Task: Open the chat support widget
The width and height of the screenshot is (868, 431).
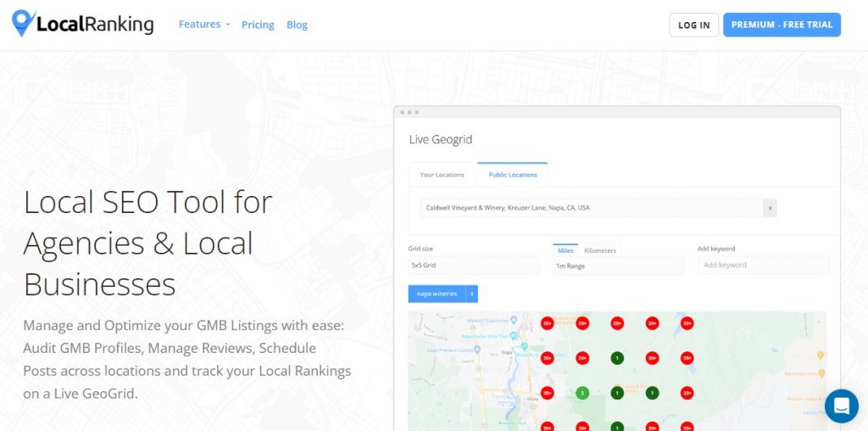Action: [x=841, y=406]
